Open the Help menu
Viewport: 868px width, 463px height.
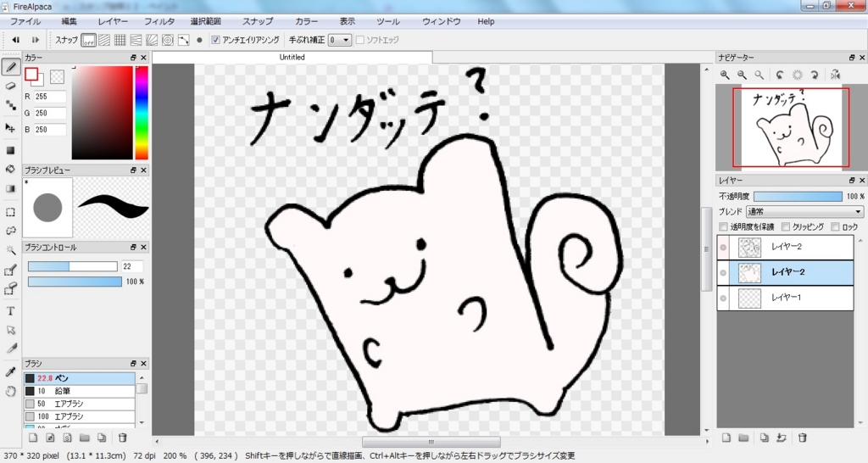(486, 21)
